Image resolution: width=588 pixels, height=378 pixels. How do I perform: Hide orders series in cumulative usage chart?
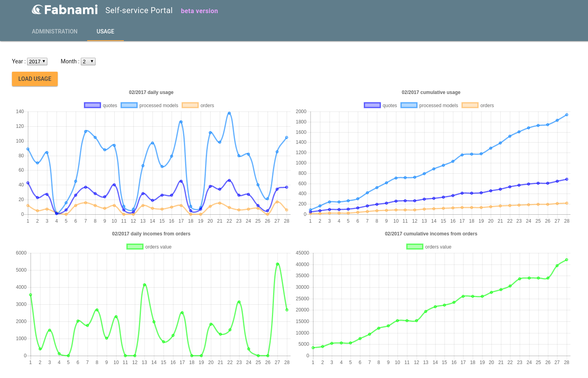coord(478,106)
